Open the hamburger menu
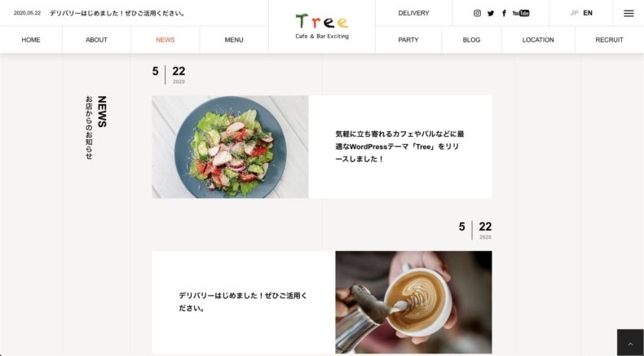 click(629, 13)
